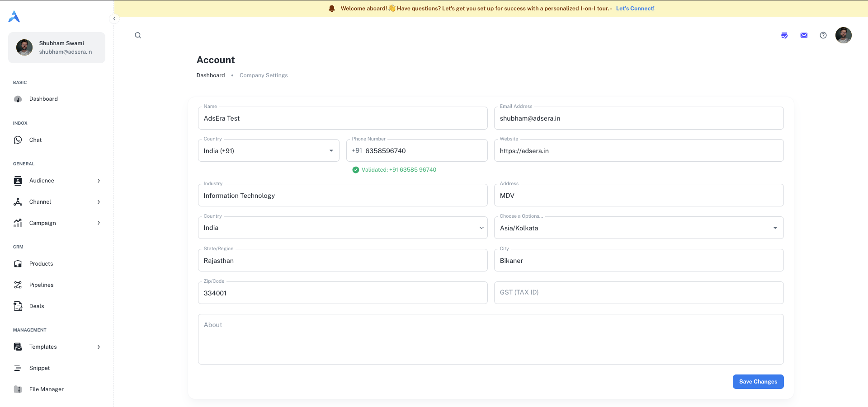
Task: Open the Asia/Kolkata timezone dropdown
Action: pyautogui.click(x=638, y=228)
